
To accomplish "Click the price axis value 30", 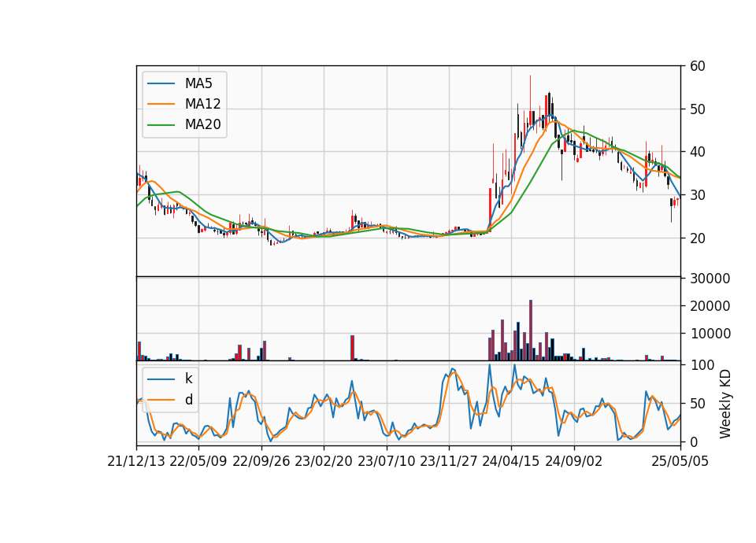I will [x=697, y=195].
